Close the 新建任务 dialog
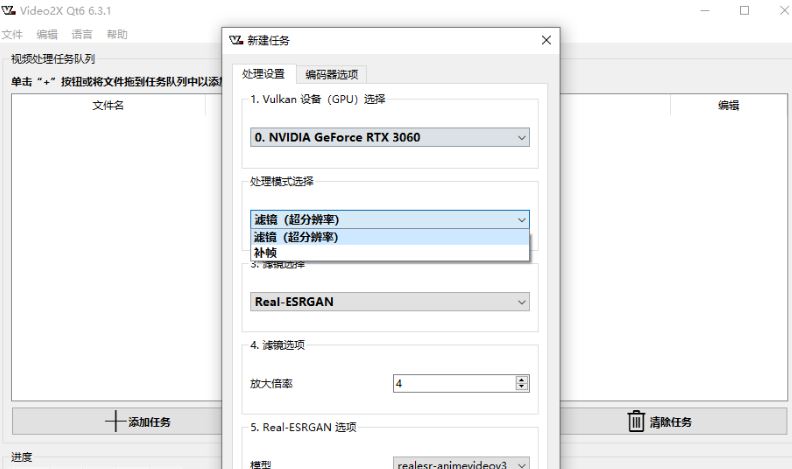This screenshot has width=792, height=469. click(545, 40)
